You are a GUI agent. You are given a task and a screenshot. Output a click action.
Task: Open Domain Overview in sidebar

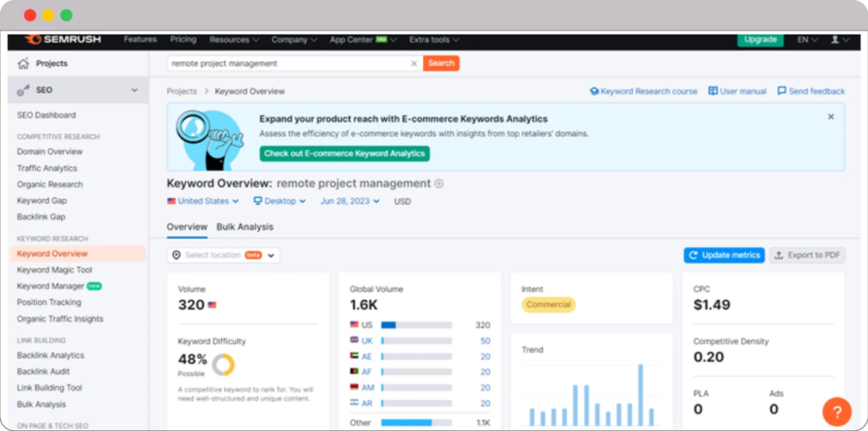[x=50, y=152]
